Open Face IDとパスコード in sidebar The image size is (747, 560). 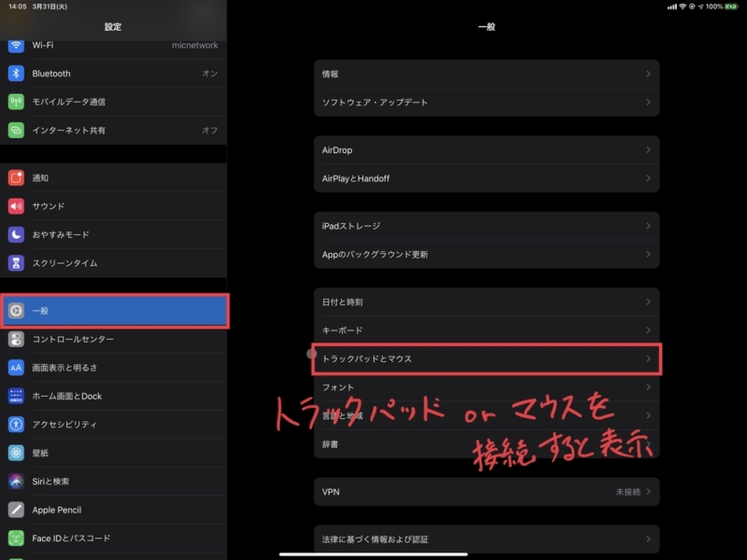[x=113, y=539]
